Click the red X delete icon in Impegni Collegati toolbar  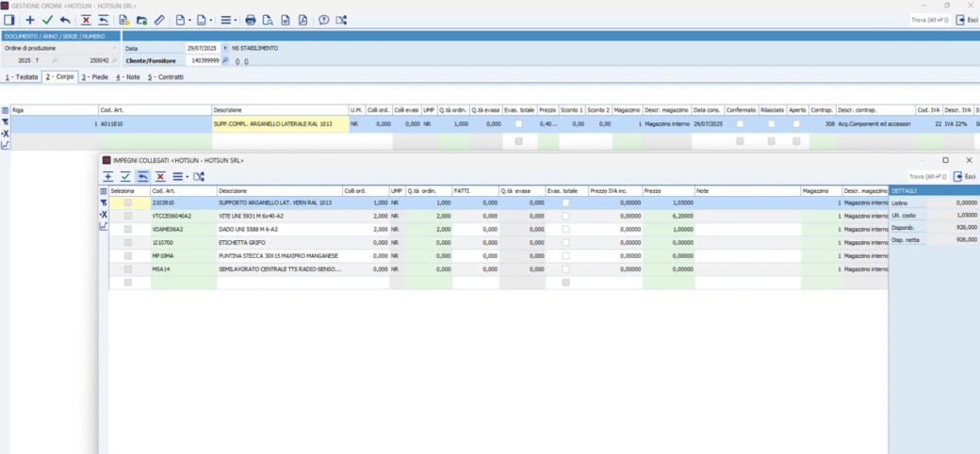pyautogui.click(x=160, y=176)
